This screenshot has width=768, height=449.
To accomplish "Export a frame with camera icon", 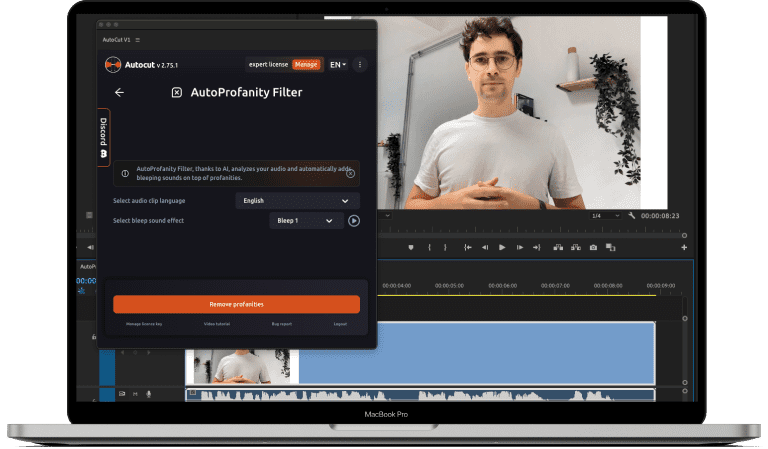I will pyautogui.click(x=593, y=248).
